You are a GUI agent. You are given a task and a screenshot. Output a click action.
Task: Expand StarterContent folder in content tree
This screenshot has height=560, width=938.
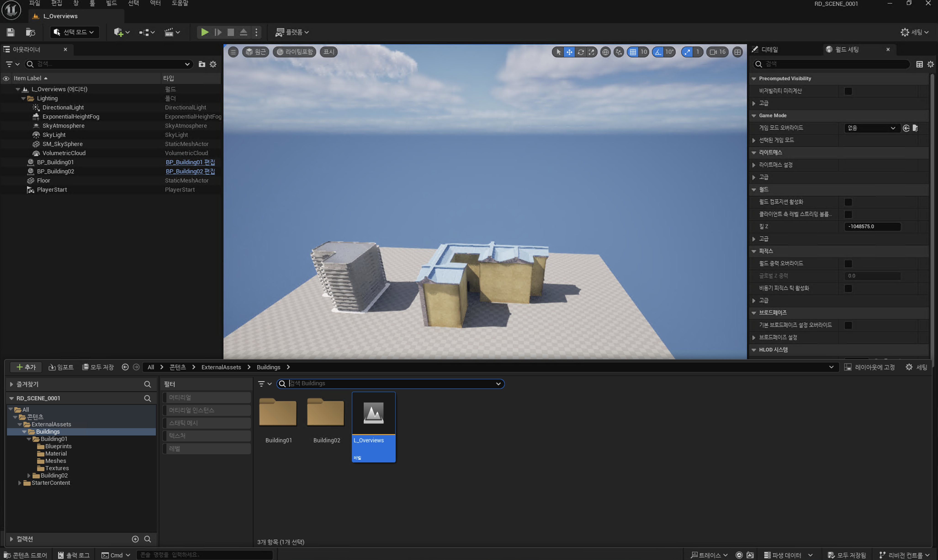coord(20,483)
